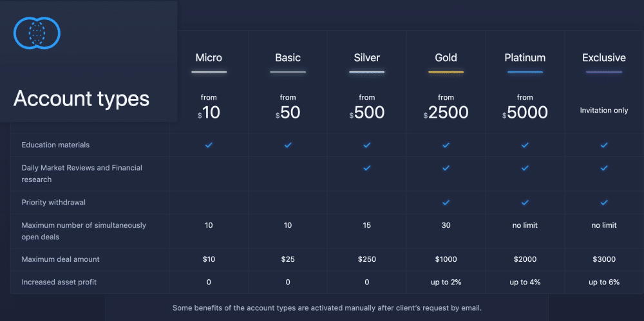Select the Platinum account type heading
The width and height of the screenshot is (644, 321).
click(525, 58)
